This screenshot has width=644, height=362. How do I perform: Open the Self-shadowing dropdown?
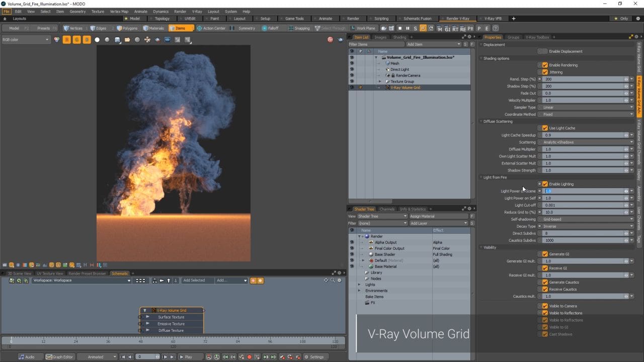click(588, 219)
